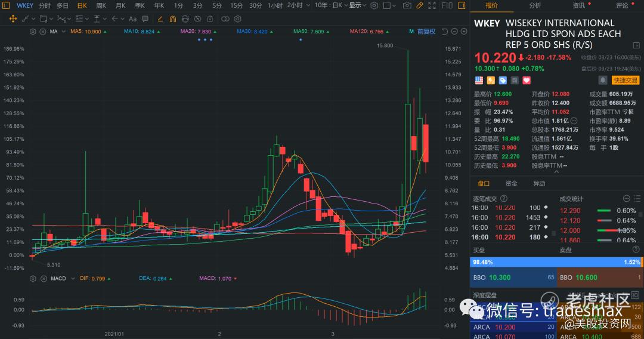Click the orange lightning icon under price
Screen dimensions: 644x339
pos(491,81)
